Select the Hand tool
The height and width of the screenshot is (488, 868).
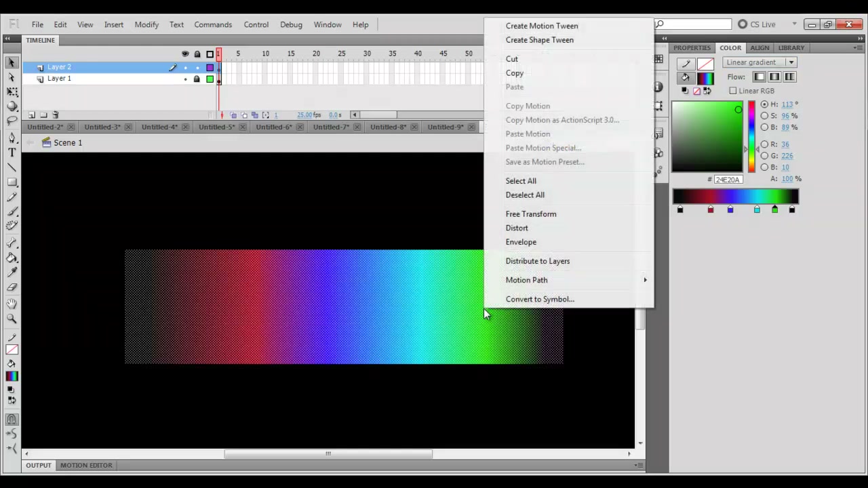[x=12, y=304]
